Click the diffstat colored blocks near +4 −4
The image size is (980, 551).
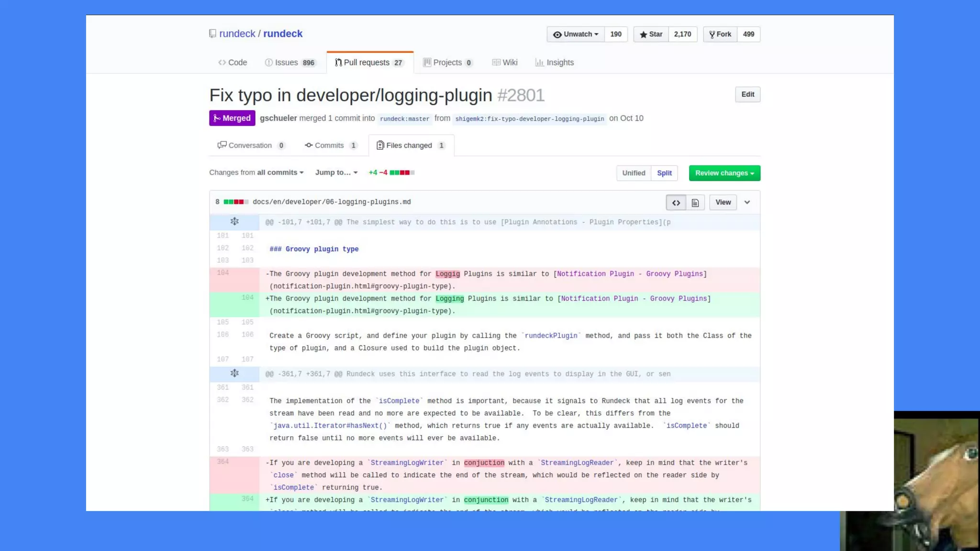(402, 173)
